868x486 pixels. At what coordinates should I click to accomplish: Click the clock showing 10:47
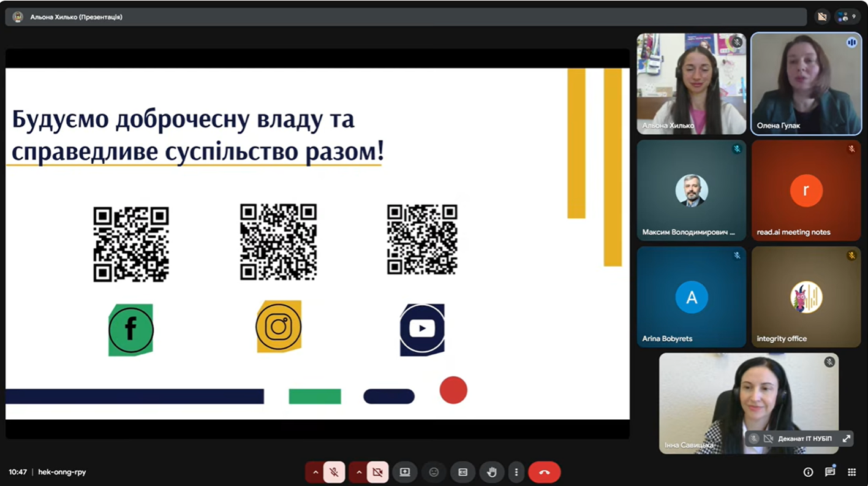[18, 473]
